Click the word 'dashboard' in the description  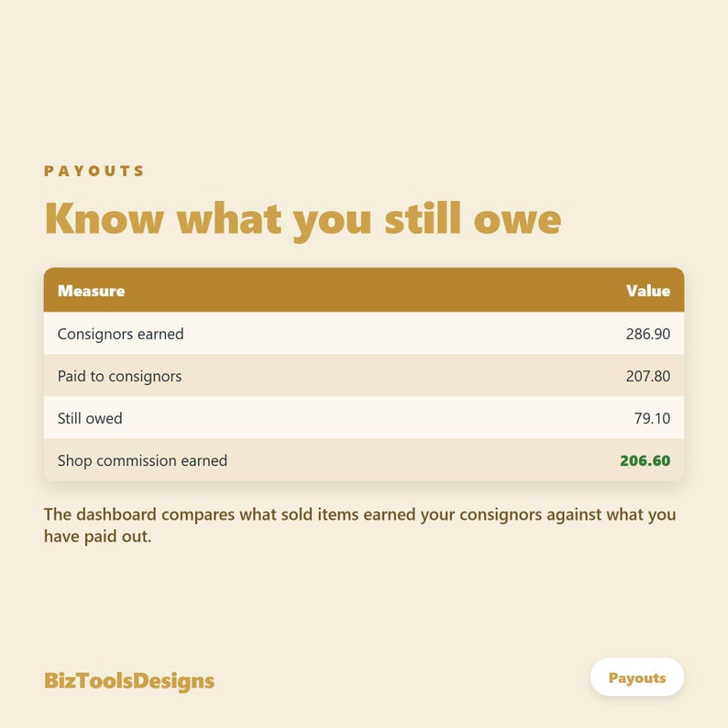[116, 514]
